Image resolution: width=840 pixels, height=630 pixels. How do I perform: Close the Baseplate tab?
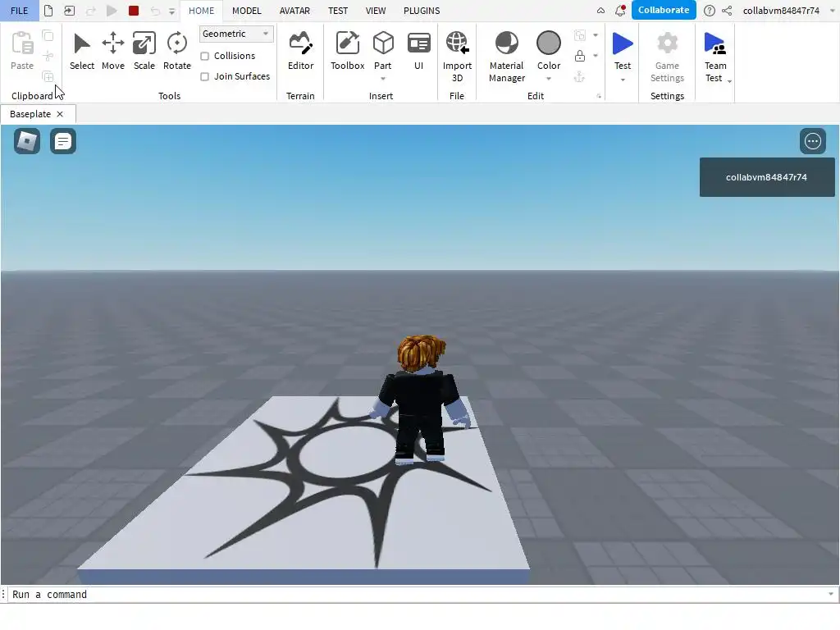pyautogui.click(x=60, y=114)
